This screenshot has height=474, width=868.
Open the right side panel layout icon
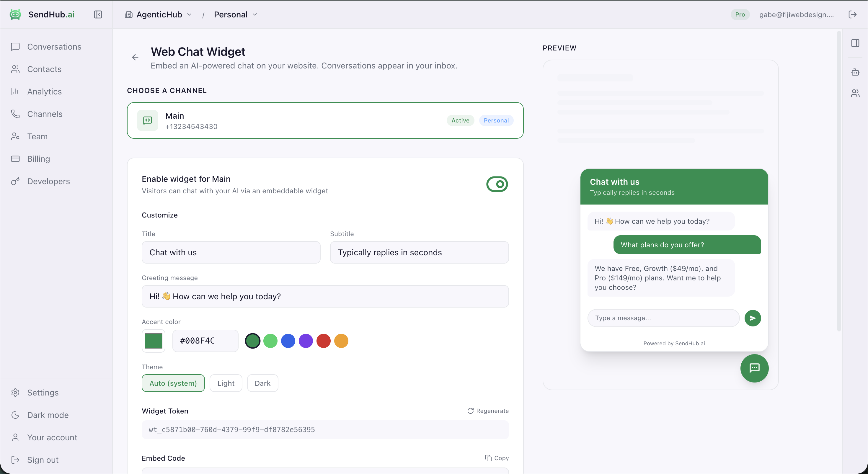coord(855,43)
